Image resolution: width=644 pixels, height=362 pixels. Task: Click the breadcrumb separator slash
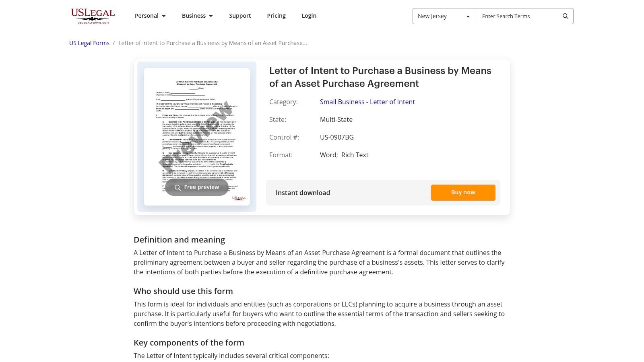[114, 43]
